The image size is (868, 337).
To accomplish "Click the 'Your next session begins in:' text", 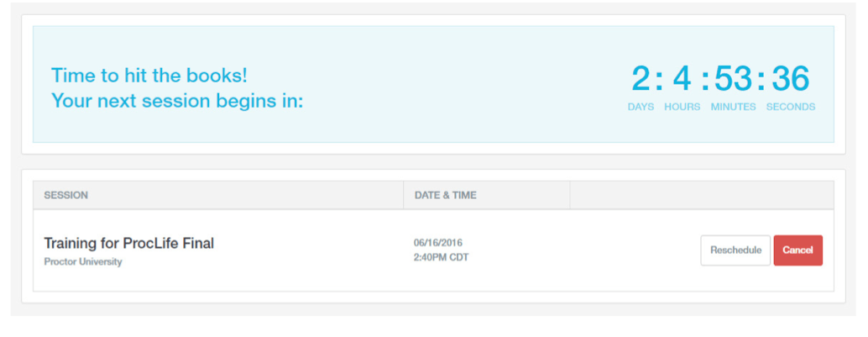I will point(177,101).
